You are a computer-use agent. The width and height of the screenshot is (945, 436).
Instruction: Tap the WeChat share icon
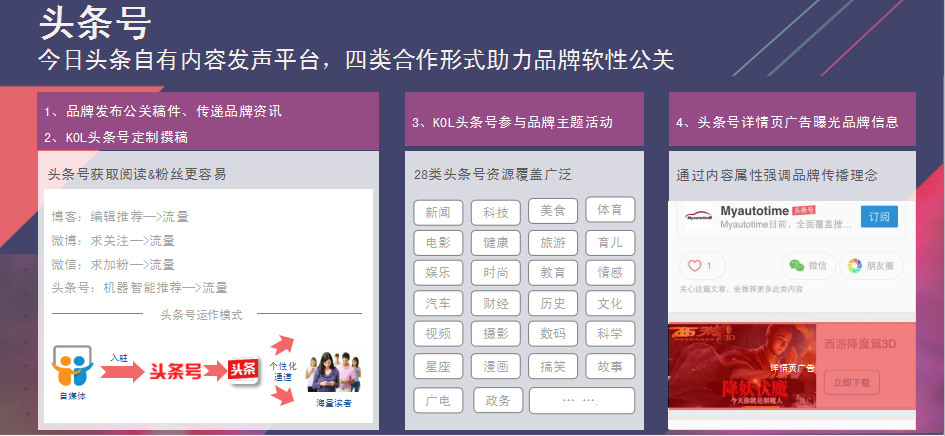797,266
